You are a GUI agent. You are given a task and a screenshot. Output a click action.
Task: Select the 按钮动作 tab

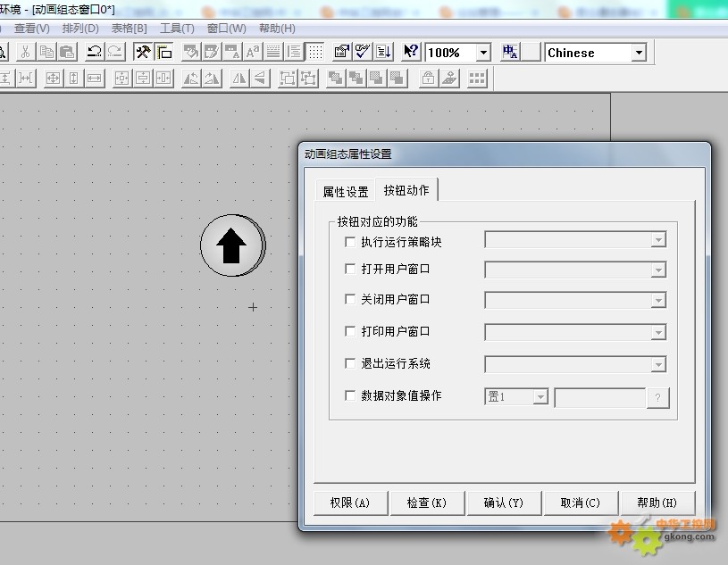pyautogui.click(x=406, y=190)
